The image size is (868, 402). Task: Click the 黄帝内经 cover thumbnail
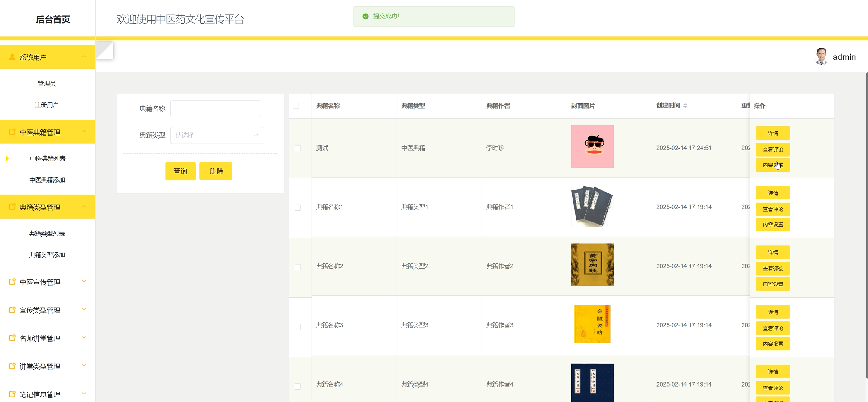click(x=592, y=265)
